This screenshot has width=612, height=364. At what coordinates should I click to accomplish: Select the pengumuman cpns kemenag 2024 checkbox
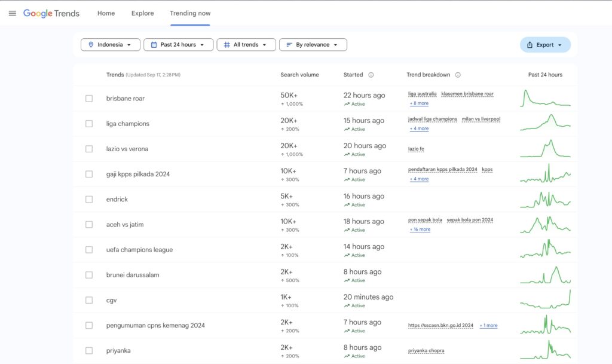(x=89, y=325)
